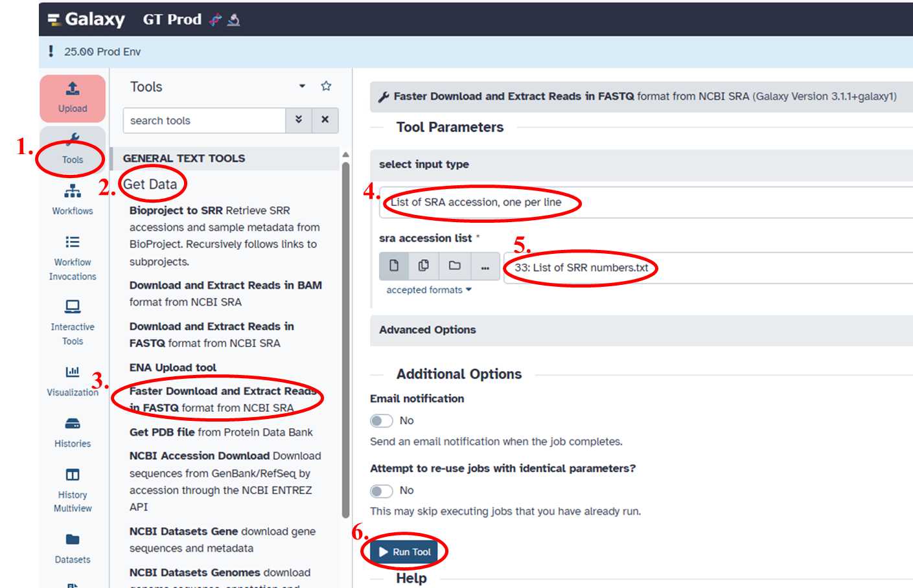Enable re-use jobs with identical parameters

click(382, 491)
